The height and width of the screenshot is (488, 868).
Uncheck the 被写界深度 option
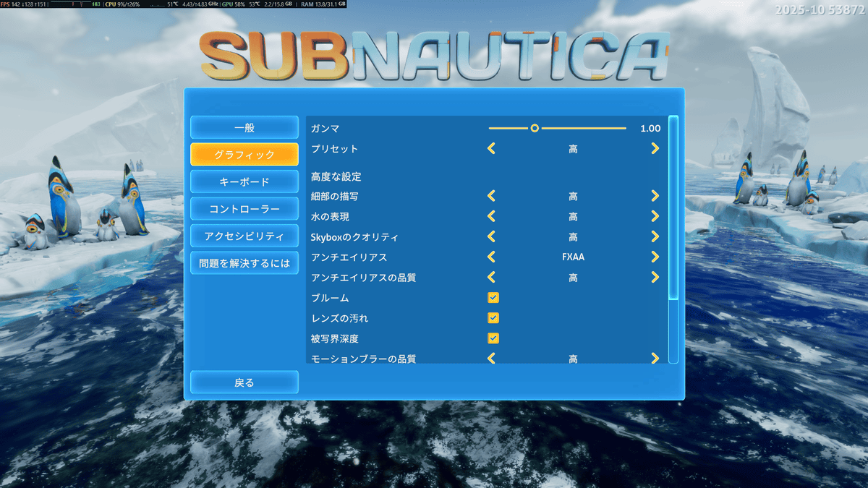pyautogui.click(x=493, y=338)
